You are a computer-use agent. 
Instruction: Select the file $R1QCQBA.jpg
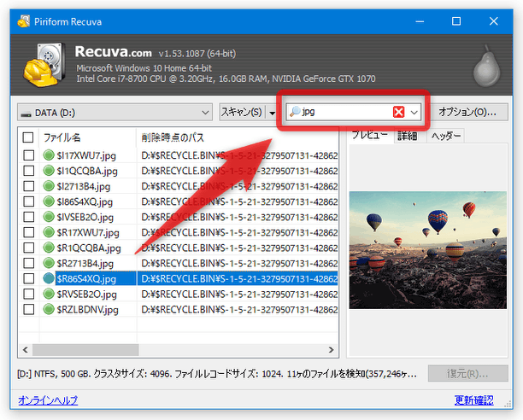[x=89, y=248]
